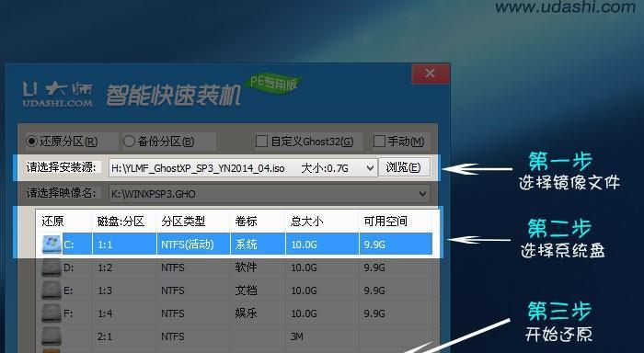Click the 娱乐 volume label in F: row
Viewport: 644px width, 353px height.
coord(246,313)
